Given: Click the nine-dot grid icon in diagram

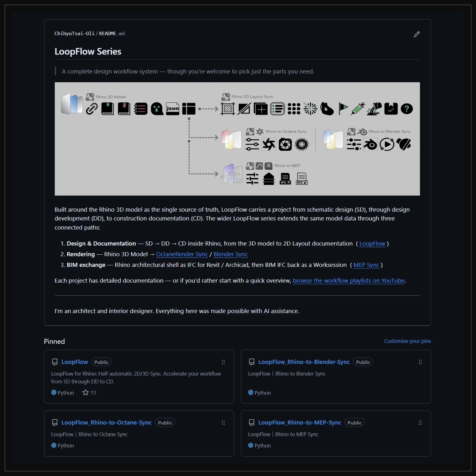Looking at the screenshot, I should coord(294,109).
